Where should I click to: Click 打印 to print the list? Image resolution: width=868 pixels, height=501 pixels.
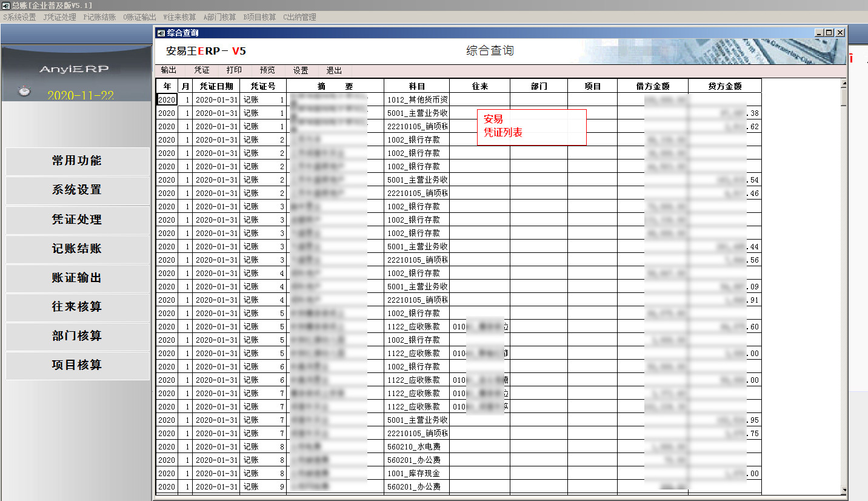pyautogui.click(x=234, y=70)
